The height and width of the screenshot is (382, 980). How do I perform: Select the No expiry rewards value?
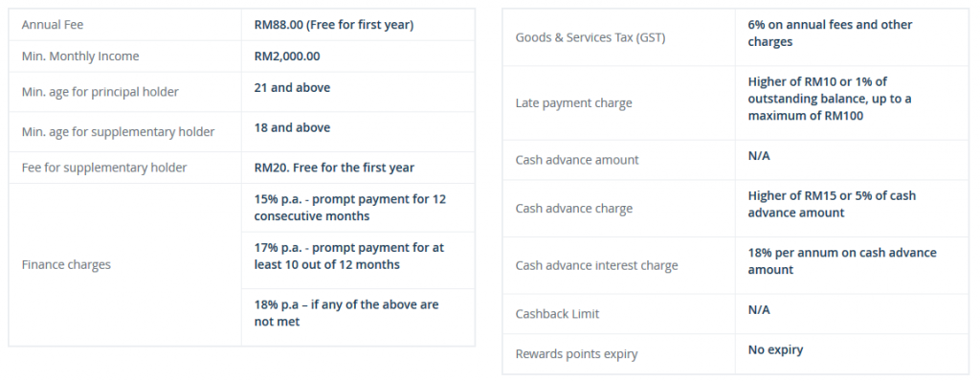[775, 350]
